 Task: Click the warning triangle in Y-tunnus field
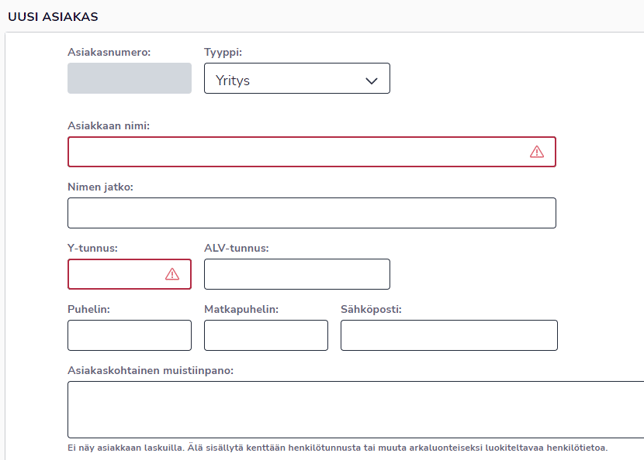pos(172,274)
